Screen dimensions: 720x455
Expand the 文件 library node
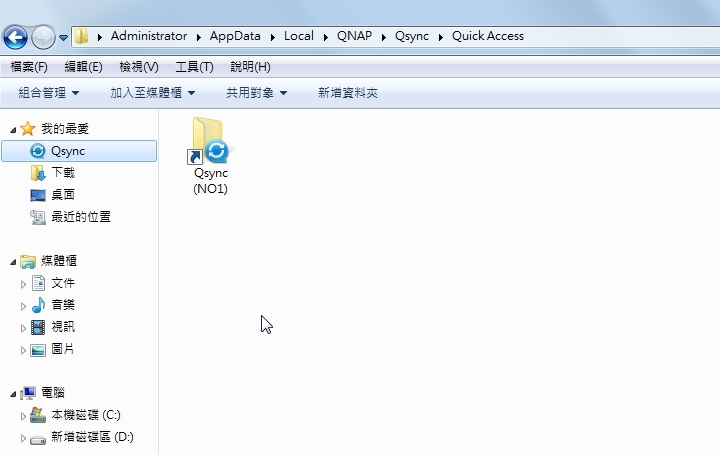pyautogui.click(x=23, y=284)
